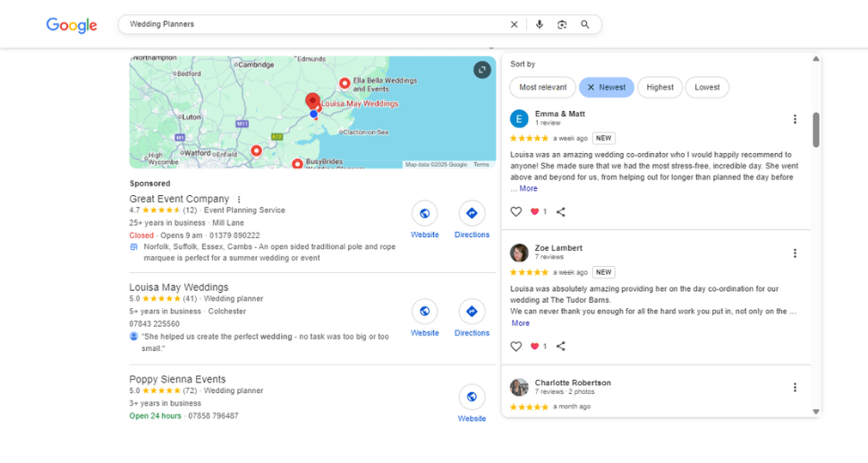Click the BusyBrides map pin
This screenshot has height=463, width=868.
pyautogui.click(x=297, y=163)
